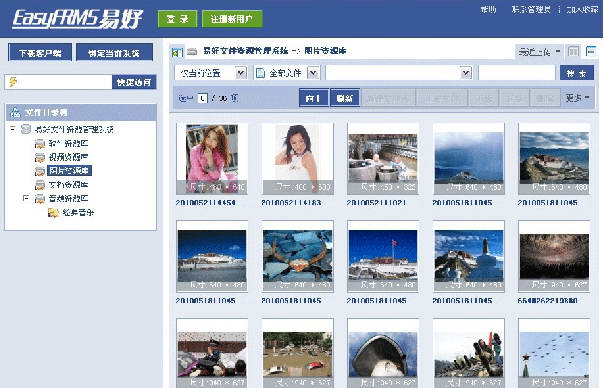The image size is (604, 388).
Task: Open thumbnail of hilltop palace under clouds
Action: (x=554, y=159)
